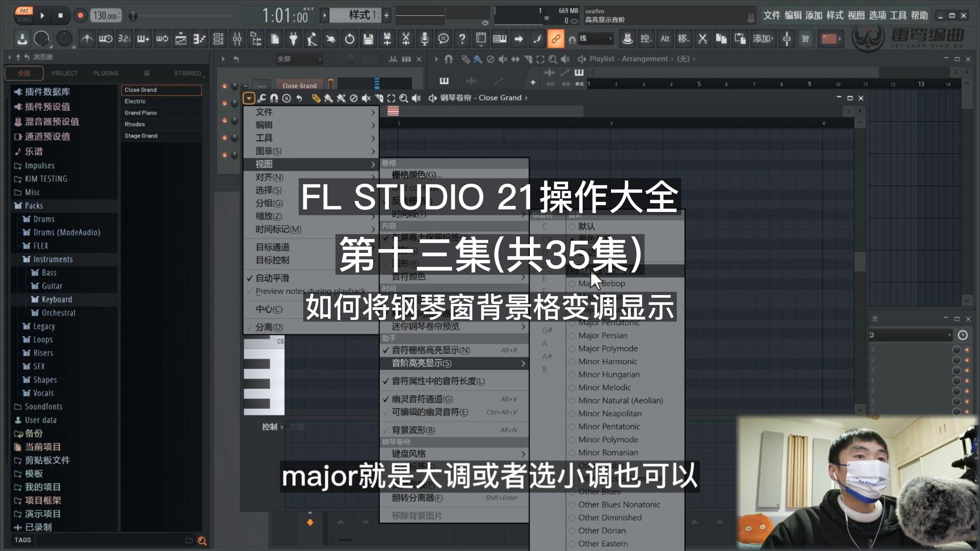Select the paint brush tool in piano roll
The width and height of the screenshot is (980, 551).
328,98
